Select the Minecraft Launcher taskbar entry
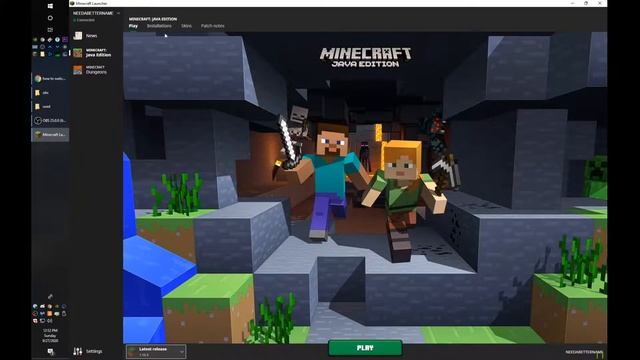Image resolution: width=640 pixels, height=360 pixels. [50, 134]
